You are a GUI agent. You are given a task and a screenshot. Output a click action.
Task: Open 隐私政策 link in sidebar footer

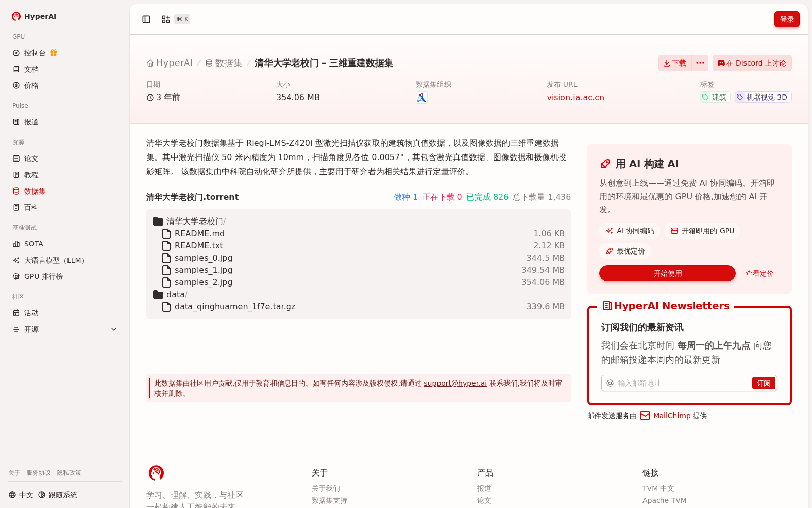pos(69,473)
